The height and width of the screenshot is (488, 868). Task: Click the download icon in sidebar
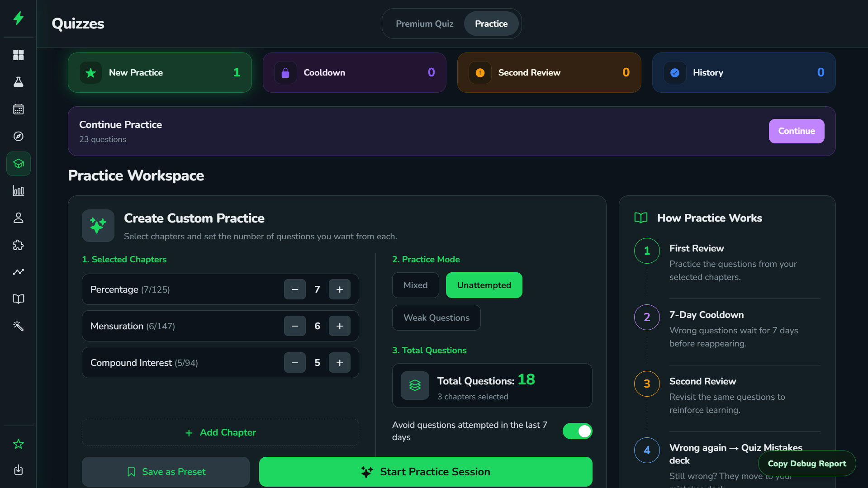coord(19,470)
